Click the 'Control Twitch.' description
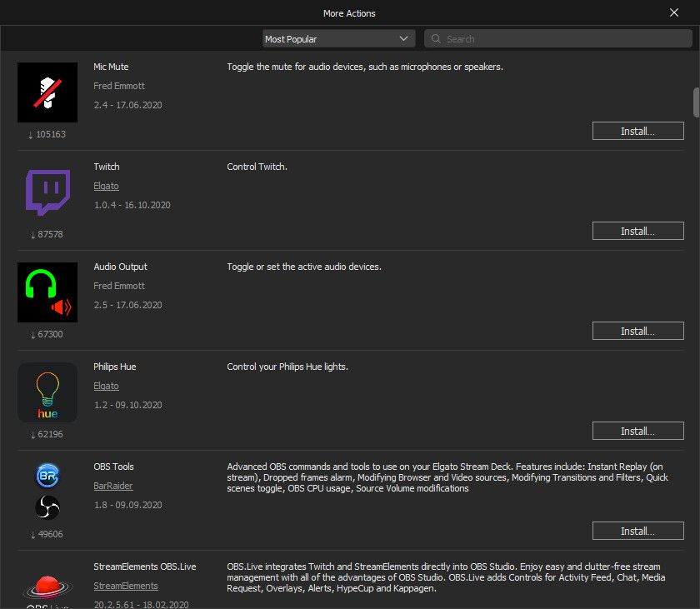700x609 pixels. click(x=257, y=167)
